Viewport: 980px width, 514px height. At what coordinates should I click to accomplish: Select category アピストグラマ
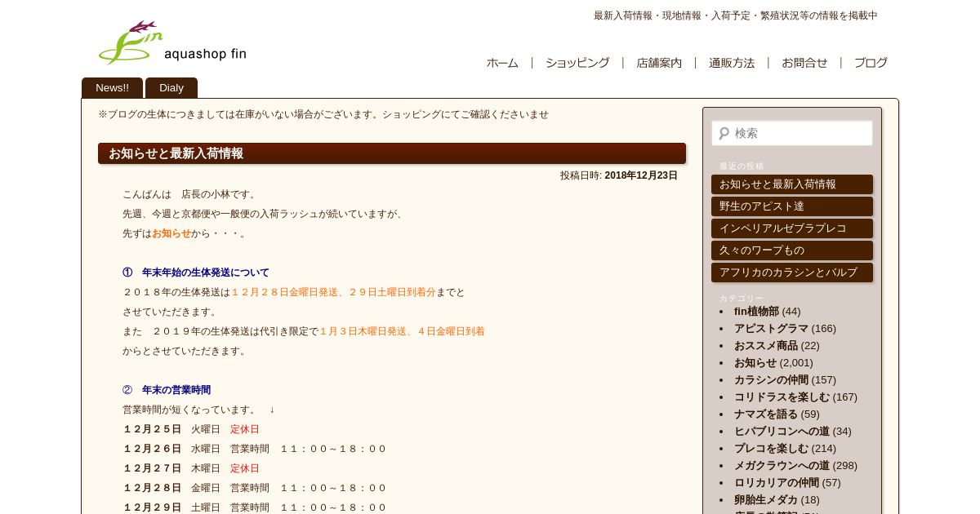click(x=771, y=328)
